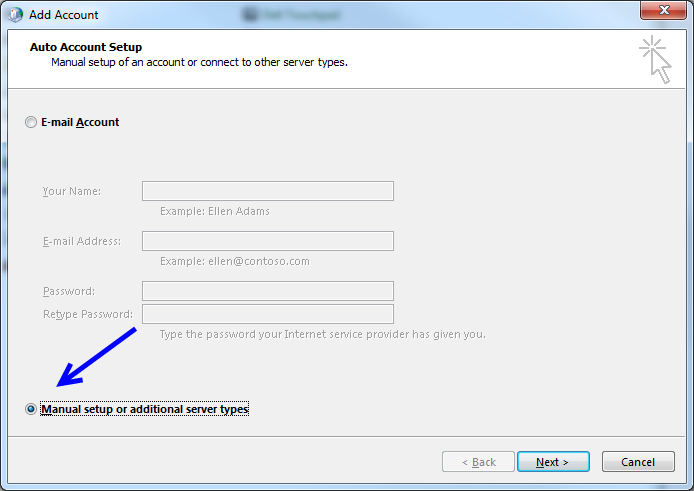Click the 'Your Name:' label
Screen dimensions: 694x491
tap(72, 191)
